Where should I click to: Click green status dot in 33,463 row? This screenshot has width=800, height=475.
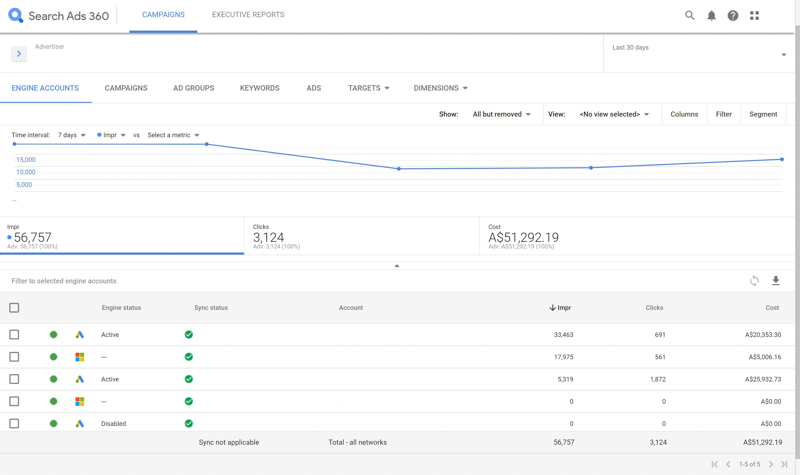pyautogui.click(x=54, y=335)
